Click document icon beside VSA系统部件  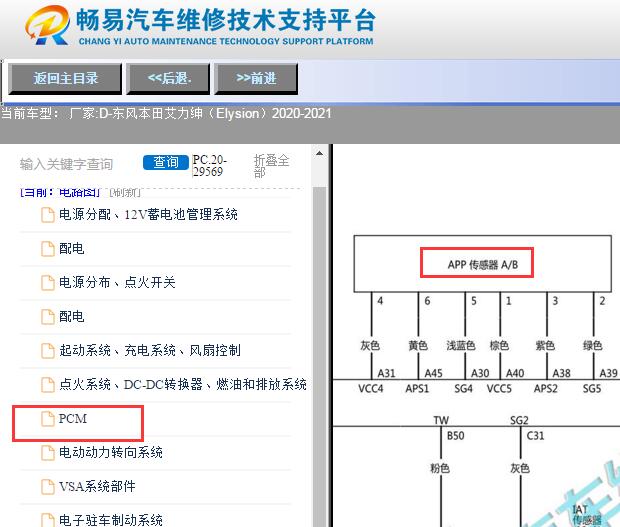click(48, 487)
